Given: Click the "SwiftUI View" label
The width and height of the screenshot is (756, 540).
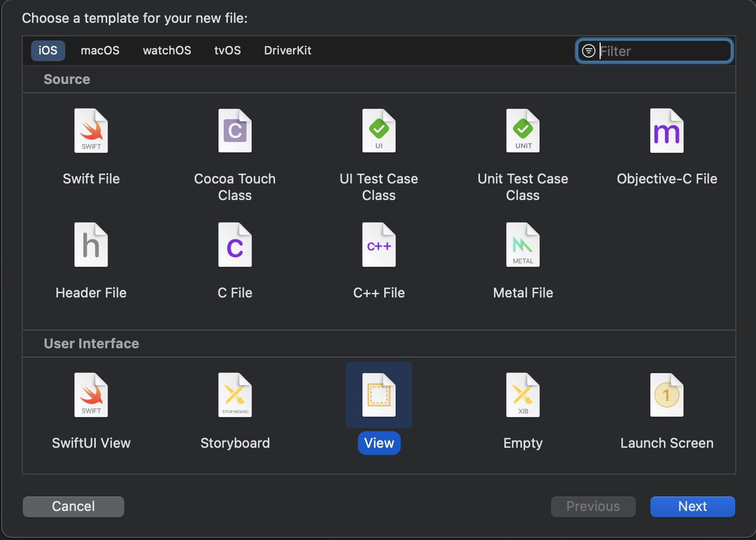Looking at the screenshot, I should pos(91,443).
